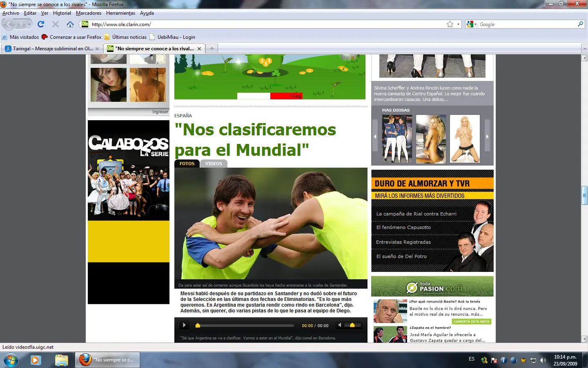This screenshot has height=368, width=588.
Task: Show next Mas Diosas thumbnails
Action: point(487,137)
